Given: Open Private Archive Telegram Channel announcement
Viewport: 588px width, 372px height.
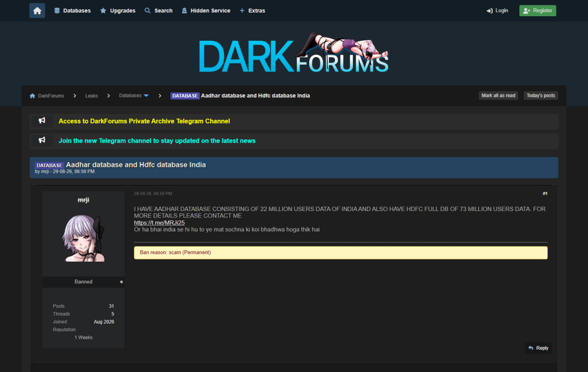Looking at the screenshot, I should [144, 121].
